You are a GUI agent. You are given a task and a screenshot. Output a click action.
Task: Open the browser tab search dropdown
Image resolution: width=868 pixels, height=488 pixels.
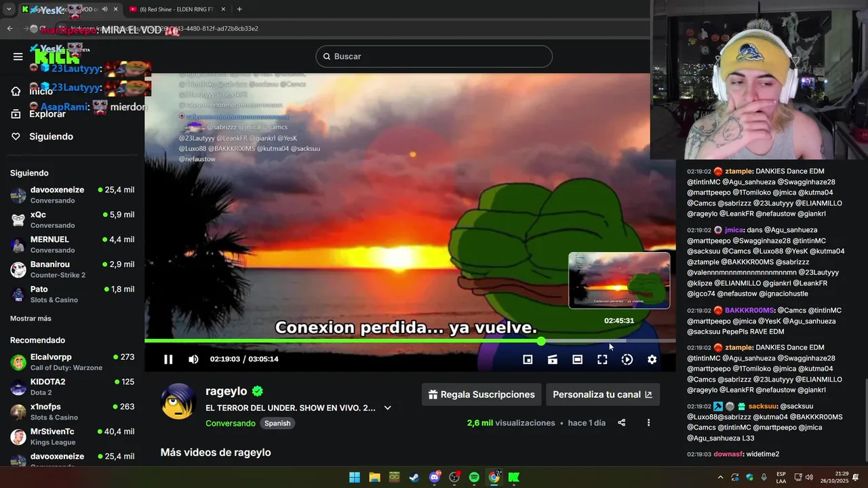point(8,9)
